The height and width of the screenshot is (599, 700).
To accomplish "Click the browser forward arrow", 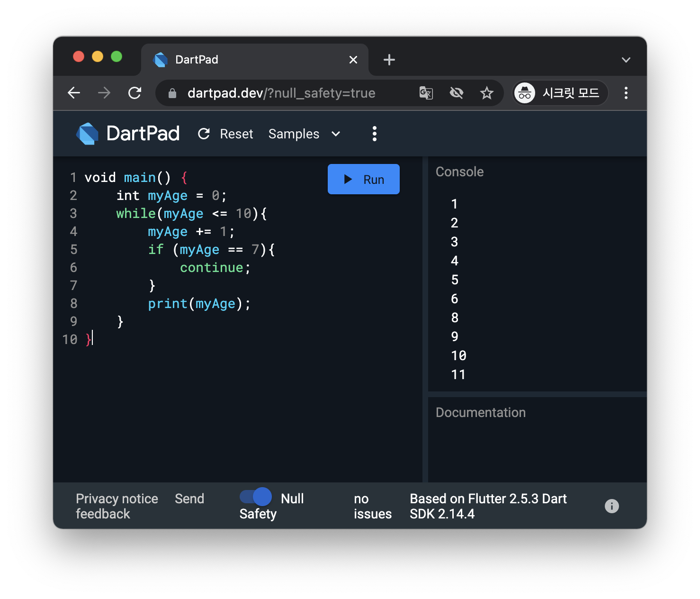I will tap(104, 93).
